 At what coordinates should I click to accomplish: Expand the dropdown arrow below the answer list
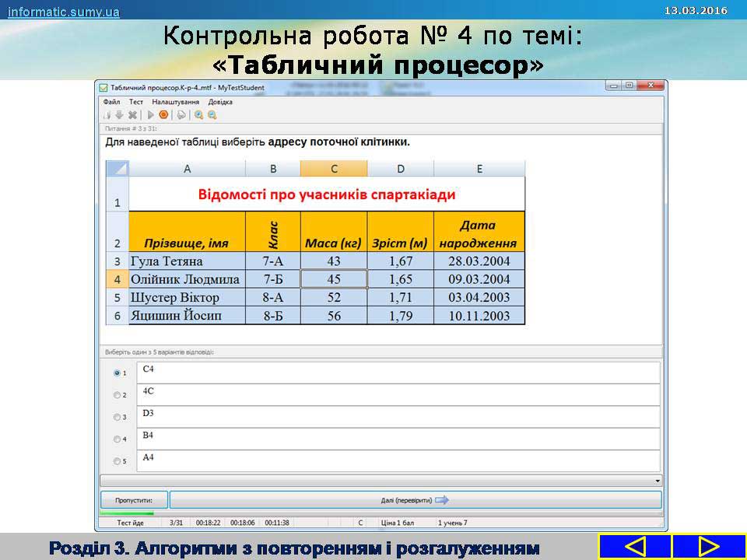pos(658,481)
